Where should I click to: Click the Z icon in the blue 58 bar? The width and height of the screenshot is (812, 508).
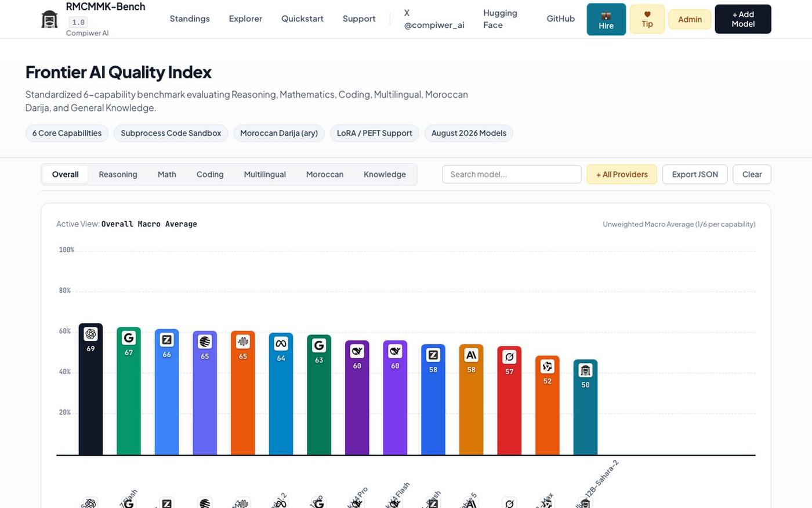433,355
